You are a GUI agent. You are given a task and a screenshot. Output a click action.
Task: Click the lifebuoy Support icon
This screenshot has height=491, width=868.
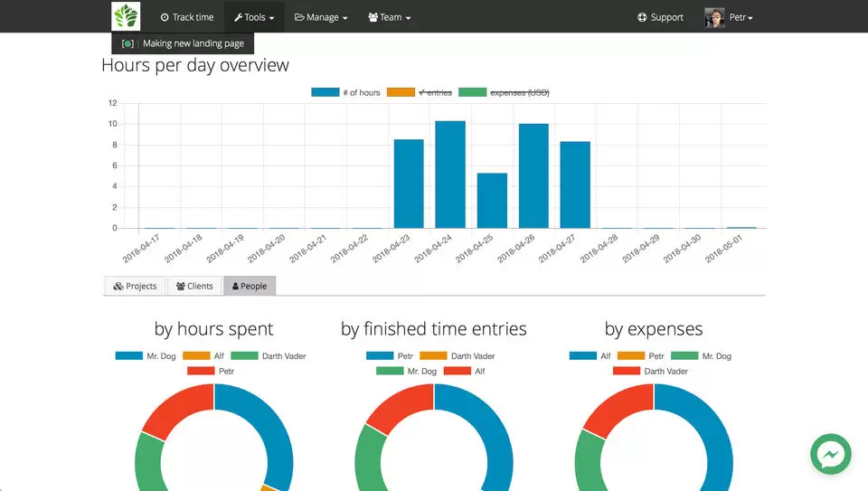point(642,17)
